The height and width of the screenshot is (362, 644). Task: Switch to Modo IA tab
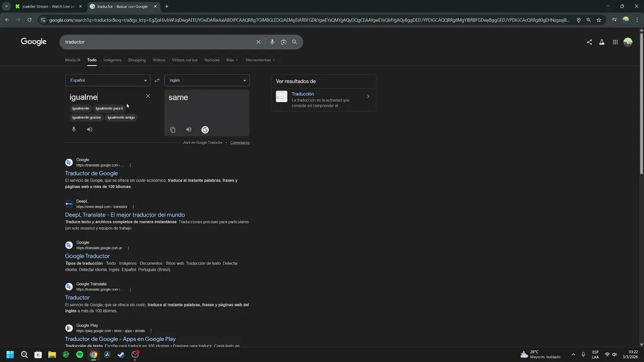pyautogui.click(x=72, y=60)
